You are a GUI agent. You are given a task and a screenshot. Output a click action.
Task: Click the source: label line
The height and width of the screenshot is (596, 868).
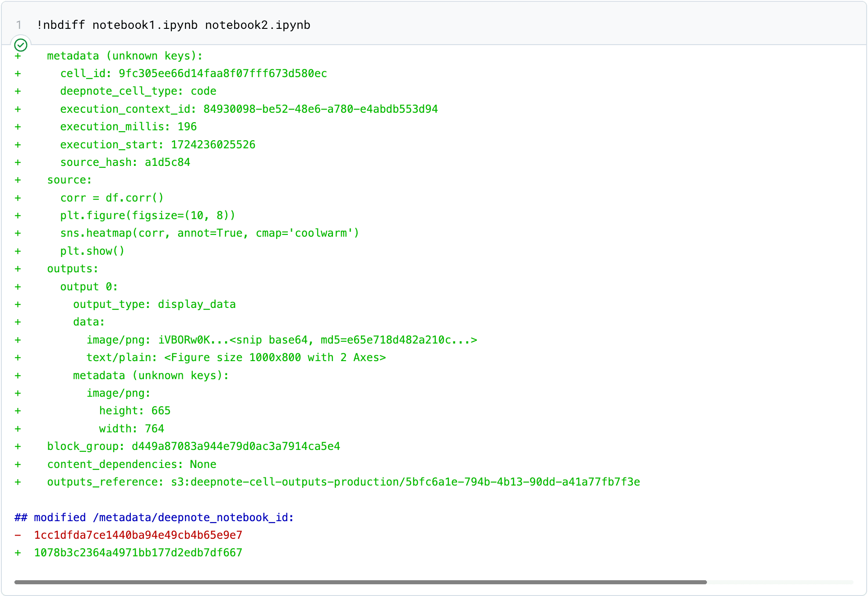69,180
